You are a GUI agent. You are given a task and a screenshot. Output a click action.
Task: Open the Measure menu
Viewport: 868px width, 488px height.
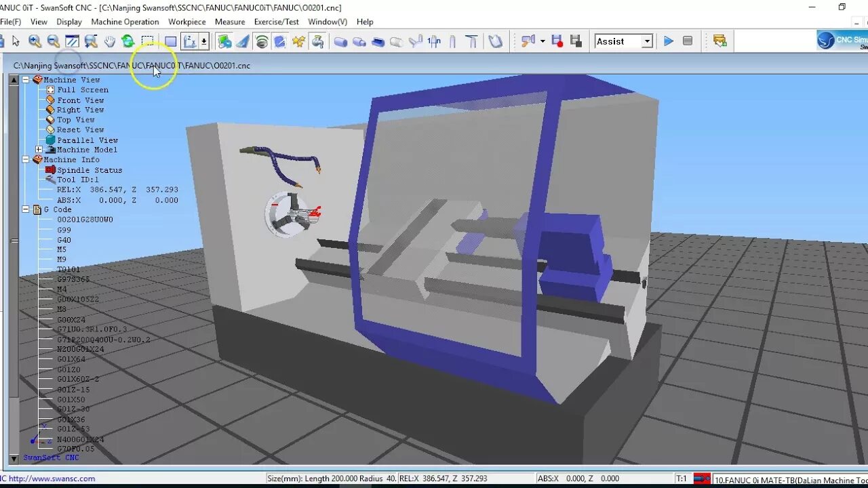point(230,22)
